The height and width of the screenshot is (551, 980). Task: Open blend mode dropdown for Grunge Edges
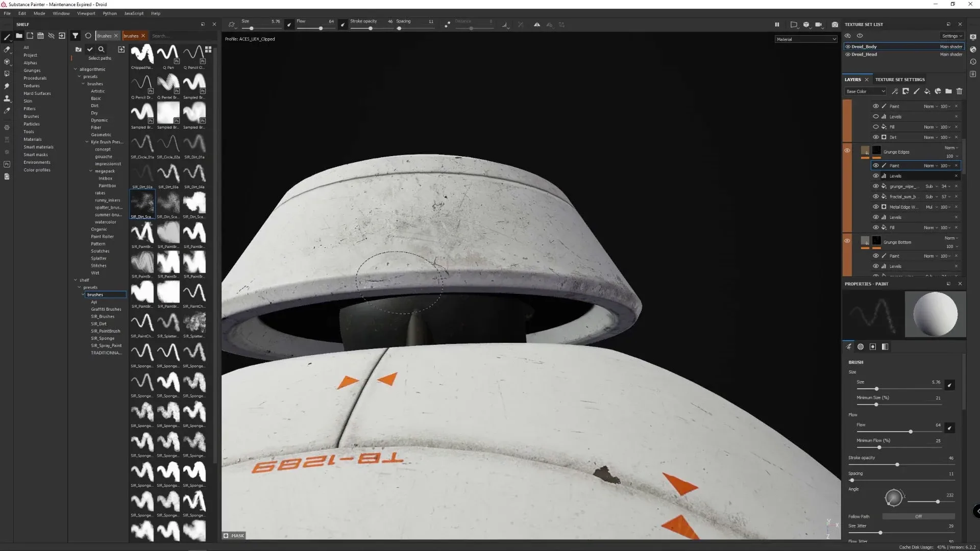951,147
